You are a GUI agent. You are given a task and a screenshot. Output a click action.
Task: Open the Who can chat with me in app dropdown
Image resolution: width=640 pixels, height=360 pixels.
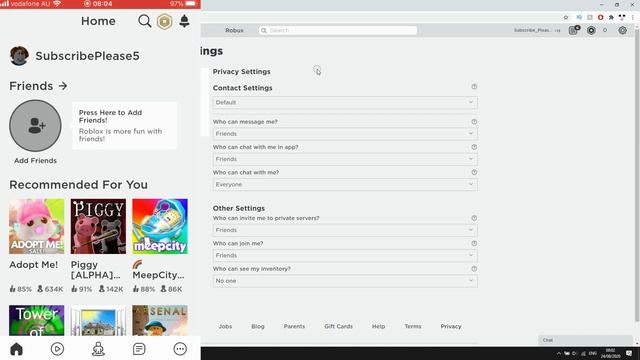[345, 159]
